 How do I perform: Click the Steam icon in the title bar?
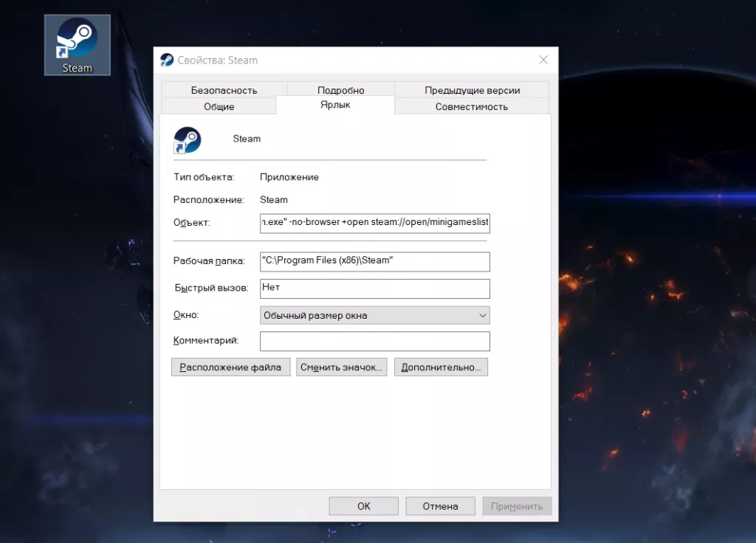(167, 60)
